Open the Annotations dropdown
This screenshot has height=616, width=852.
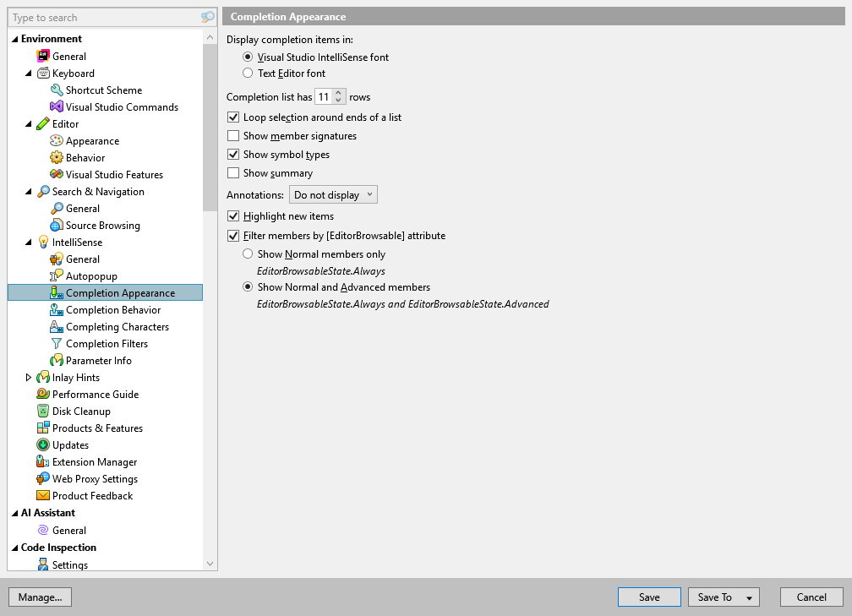pos(332,194)
